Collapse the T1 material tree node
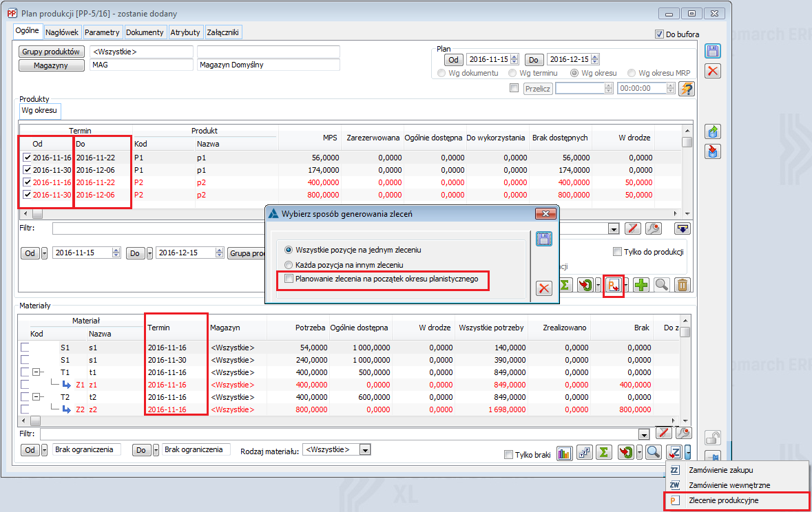812x512 pixels. (35, 372)
